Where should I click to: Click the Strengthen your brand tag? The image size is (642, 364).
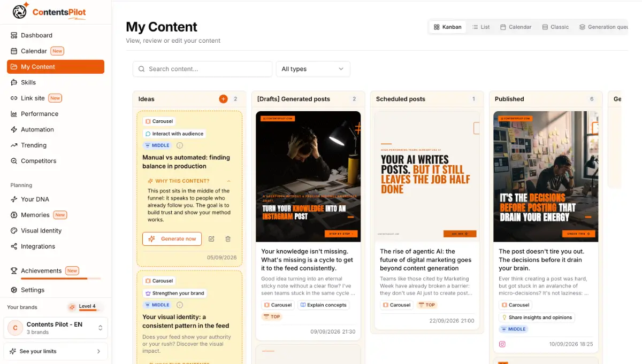tap(175, 293)
